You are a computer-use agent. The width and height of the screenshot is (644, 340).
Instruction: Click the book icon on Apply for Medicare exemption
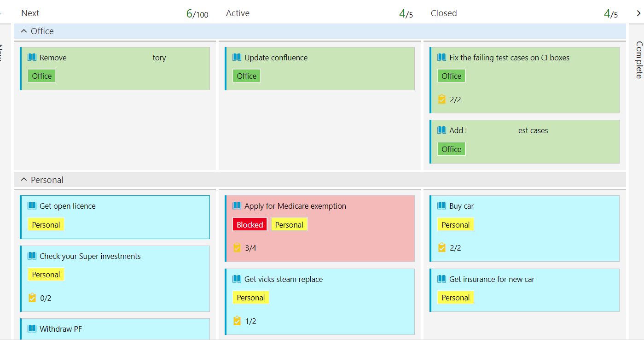(x=237, y=206)
